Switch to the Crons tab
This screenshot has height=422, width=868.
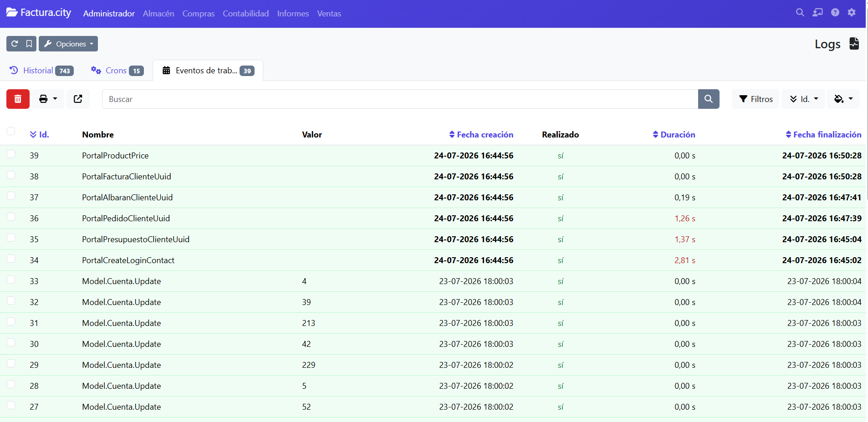(x=117, y=71)
